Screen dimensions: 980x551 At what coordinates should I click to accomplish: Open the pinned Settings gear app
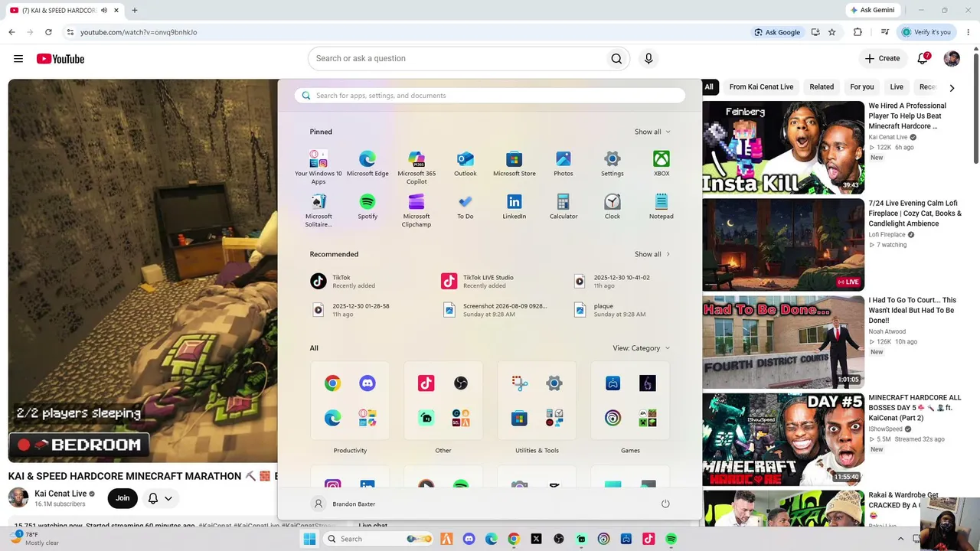(x=612, y=164)
